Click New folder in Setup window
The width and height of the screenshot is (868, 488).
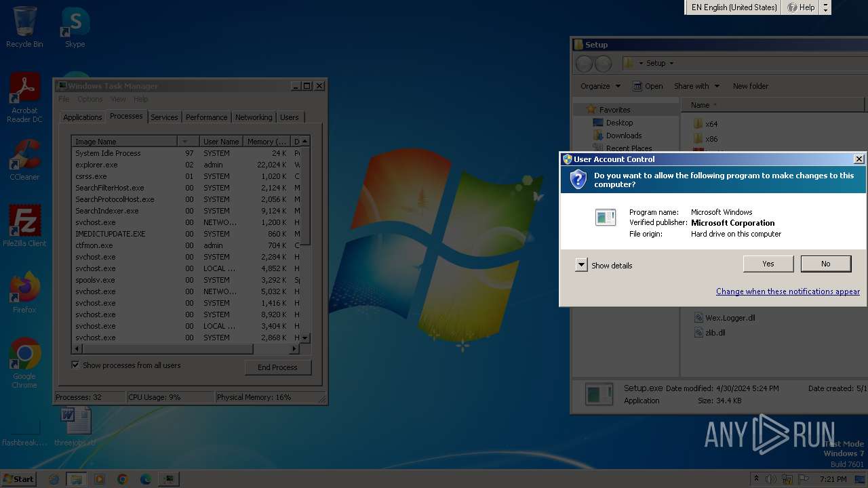(750, 86)
